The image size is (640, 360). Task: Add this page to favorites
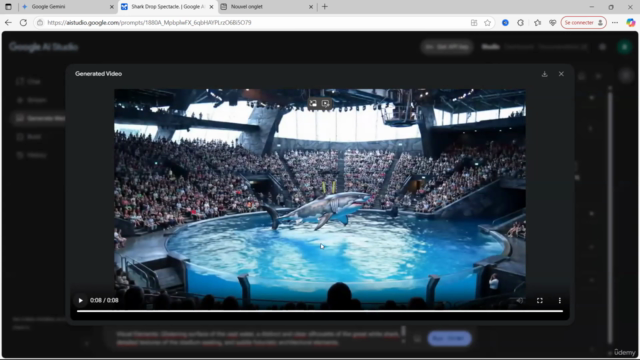487,22
